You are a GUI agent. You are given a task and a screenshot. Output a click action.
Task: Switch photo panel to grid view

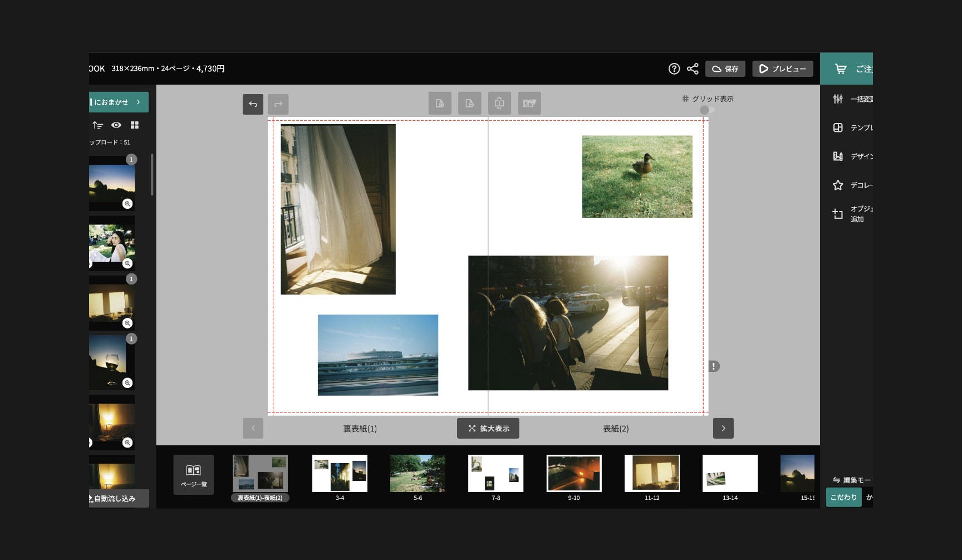click(134, 125)
